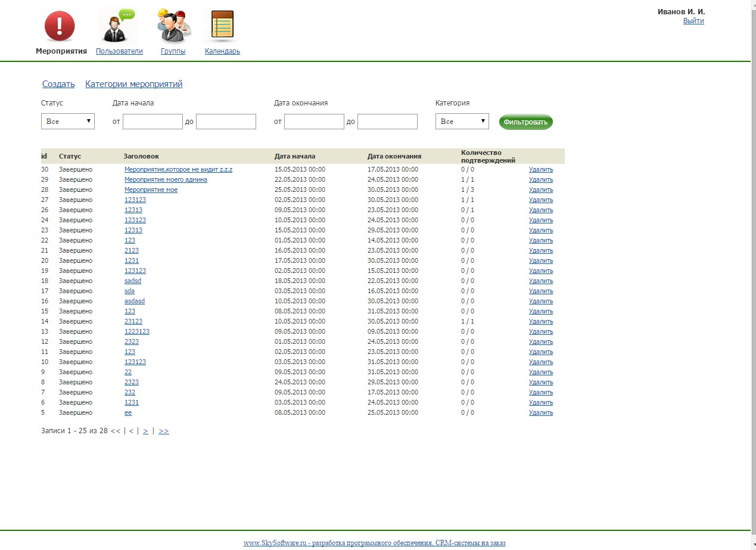Open event '2123' in row 21
Image resolution: width=756 pixels, height=550 pixels.
(x=132, y=251)
